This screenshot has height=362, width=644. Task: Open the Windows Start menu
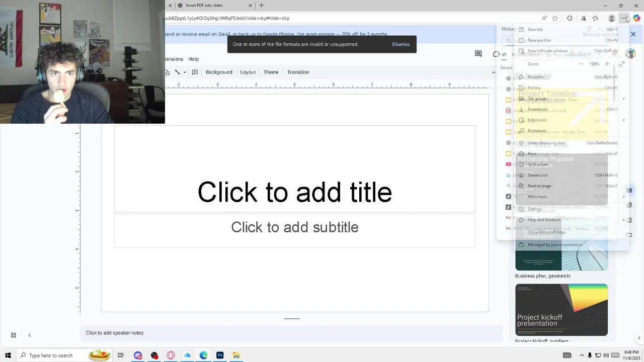tap(8, 355)
